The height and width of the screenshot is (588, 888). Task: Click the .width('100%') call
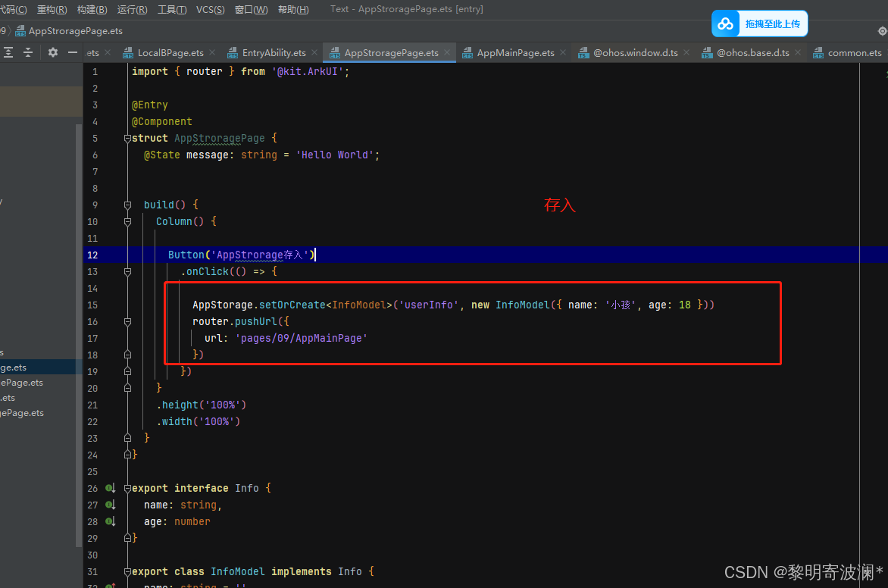[x=199, y=421]
